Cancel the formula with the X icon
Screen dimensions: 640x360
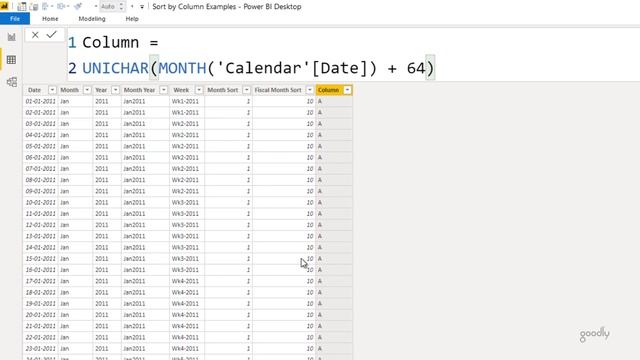(35, 35)
